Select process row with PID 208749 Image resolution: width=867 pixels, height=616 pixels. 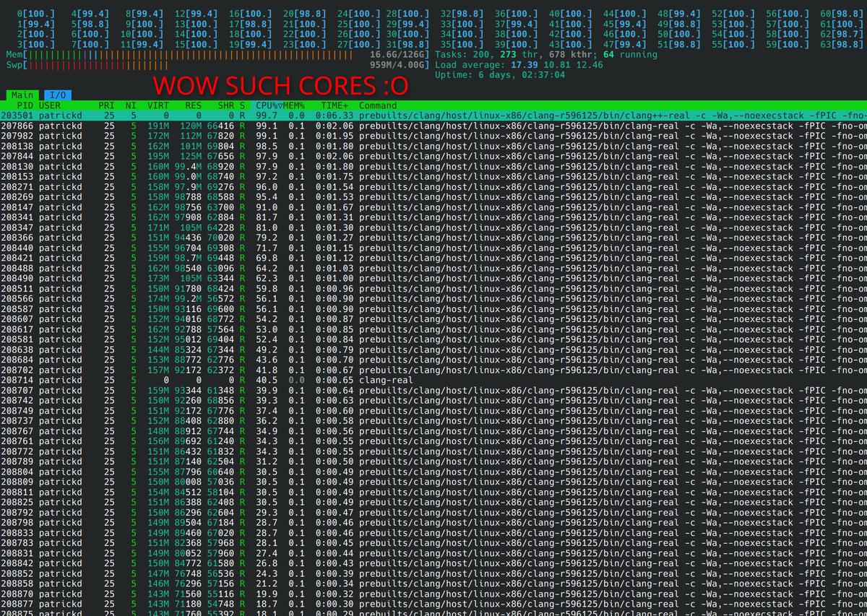click(x=433, y=411)
